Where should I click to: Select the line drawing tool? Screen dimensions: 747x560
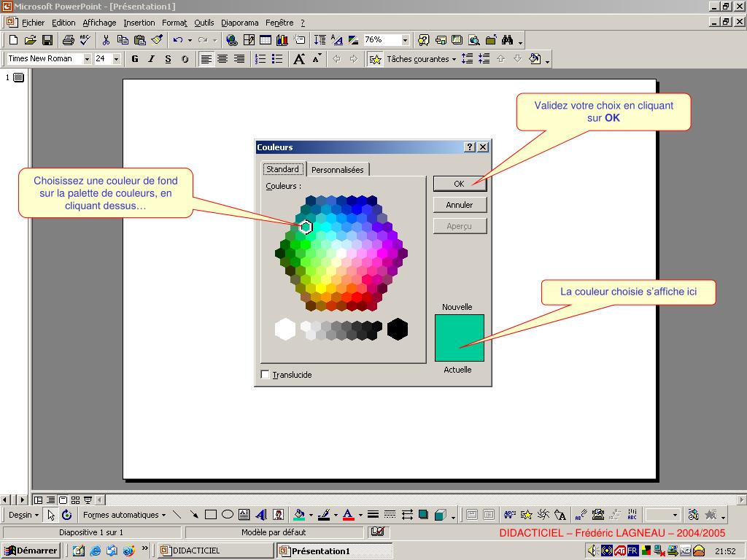(x=177, y=515)
